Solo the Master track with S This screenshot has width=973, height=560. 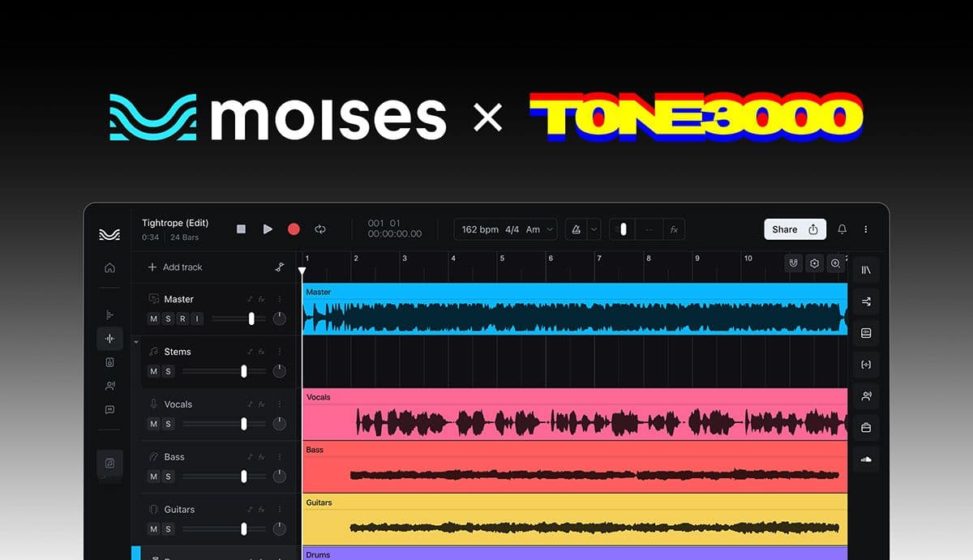point(168,318)
